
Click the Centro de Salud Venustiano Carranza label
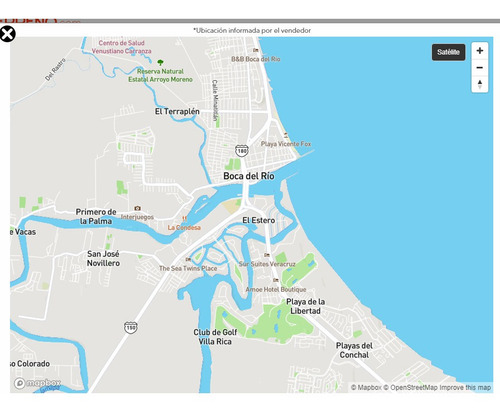click(x=121, y=47)
